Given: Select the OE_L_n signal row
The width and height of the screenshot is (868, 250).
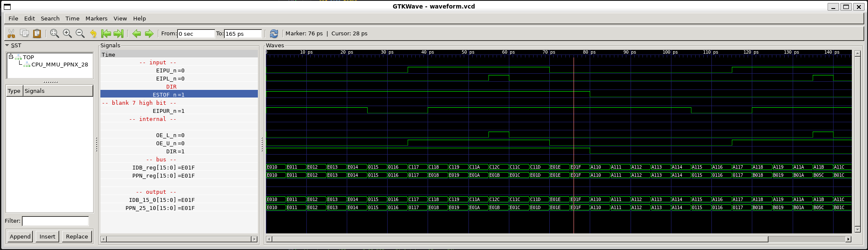Looking at the screenshot, I should pyautogui.click(x=179, y=135).
